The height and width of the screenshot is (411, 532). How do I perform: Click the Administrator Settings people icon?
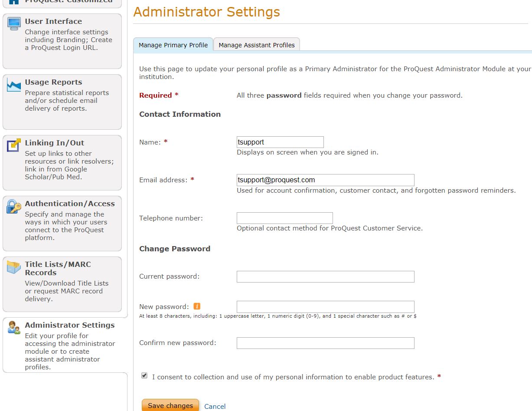[14, 328]
